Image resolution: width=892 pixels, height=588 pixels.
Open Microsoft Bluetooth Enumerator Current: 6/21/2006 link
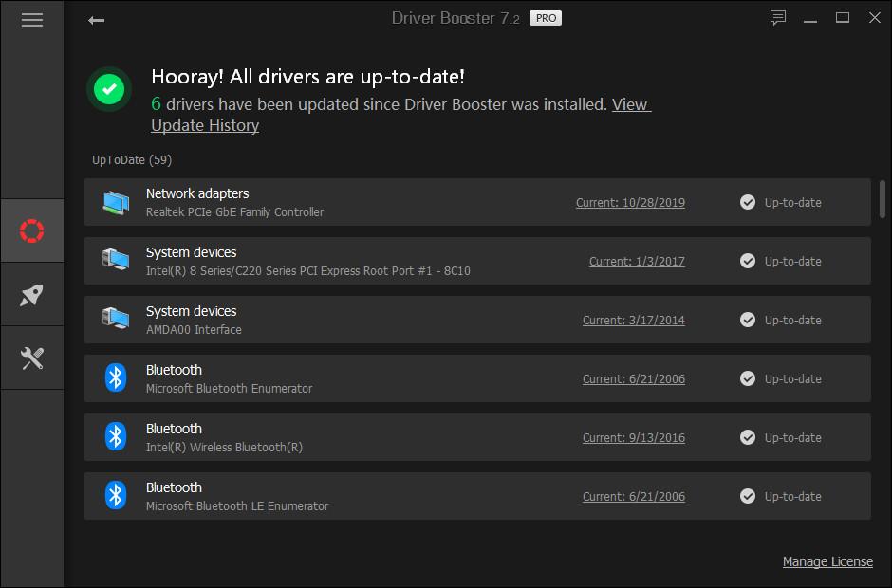pos(634,378)
